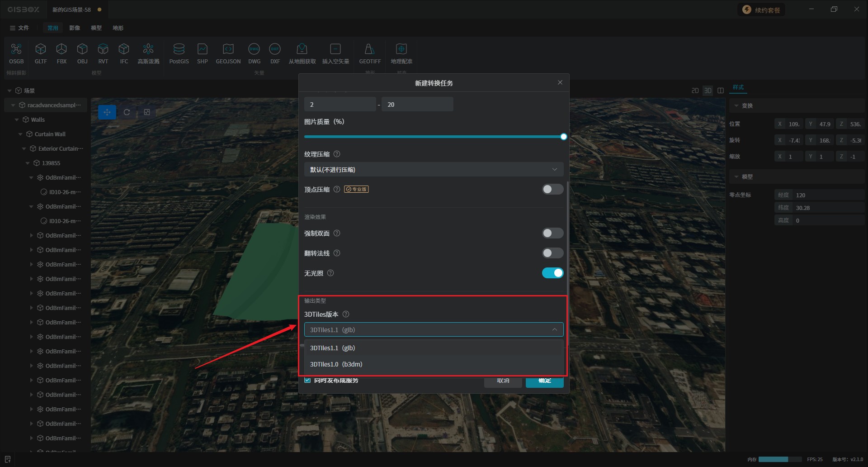Click the PostGIS database icon
The height and width of the screenshot is (467, 868).
(179, 49)
